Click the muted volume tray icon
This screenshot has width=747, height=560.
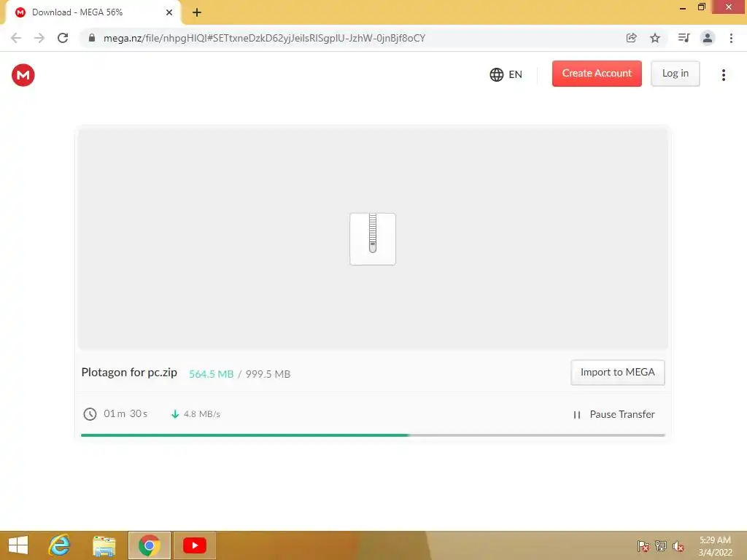pos(678,546)
